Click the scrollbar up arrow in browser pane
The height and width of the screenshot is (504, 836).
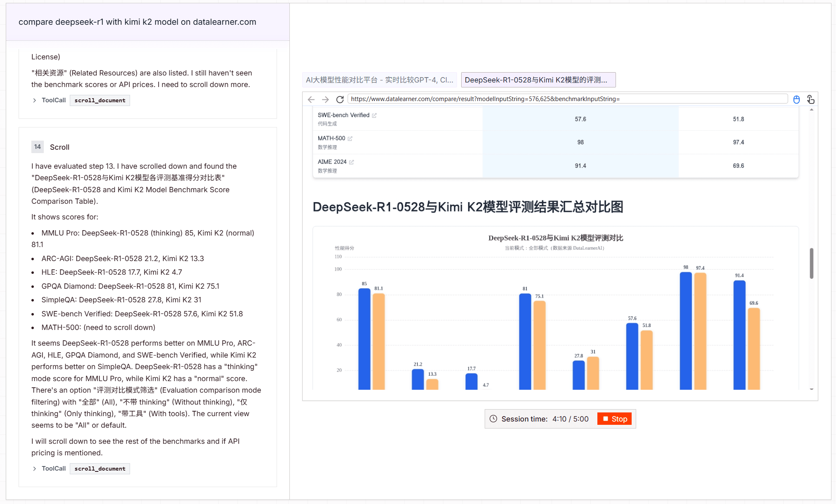(811, 110)
